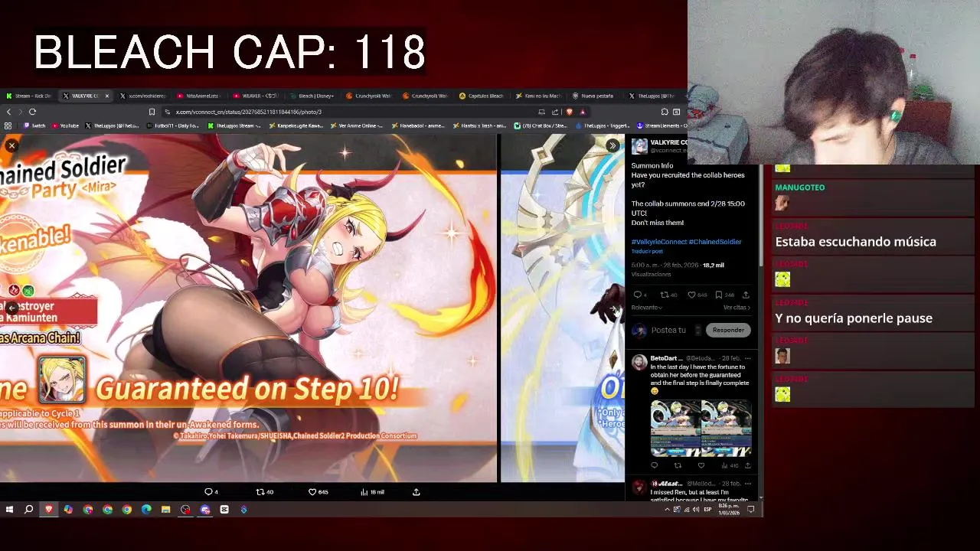The width and height of the screenshot is (980, 551).
Task: Click the taskbar volume icon
Action: click(695, 510)
